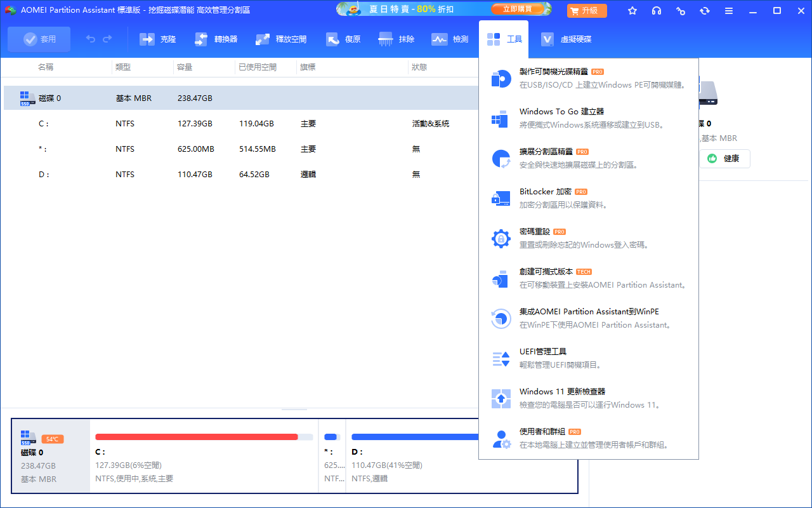Viewport: 812px width, 508px height.
Task: Click the AOMEI app logo in title bar
Action: point(10,11)
